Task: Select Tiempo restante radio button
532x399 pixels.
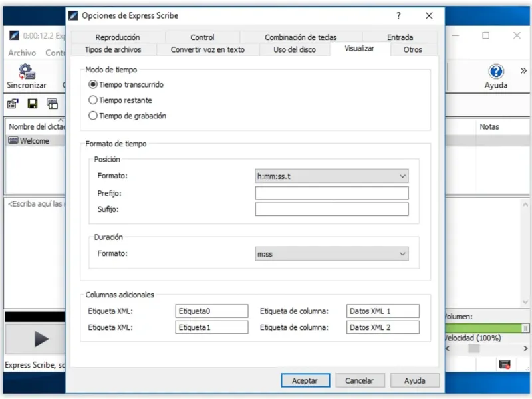Action: [x=92, y=100]
